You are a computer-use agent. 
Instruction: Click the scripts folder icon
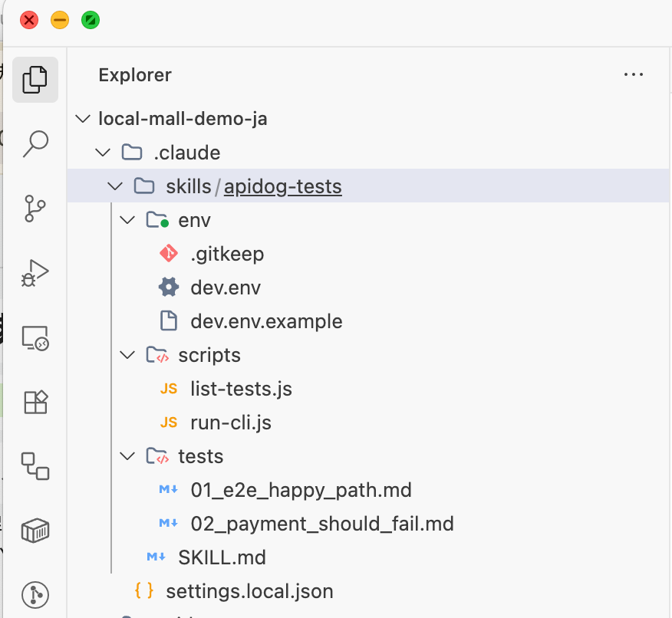coord(156,354)
